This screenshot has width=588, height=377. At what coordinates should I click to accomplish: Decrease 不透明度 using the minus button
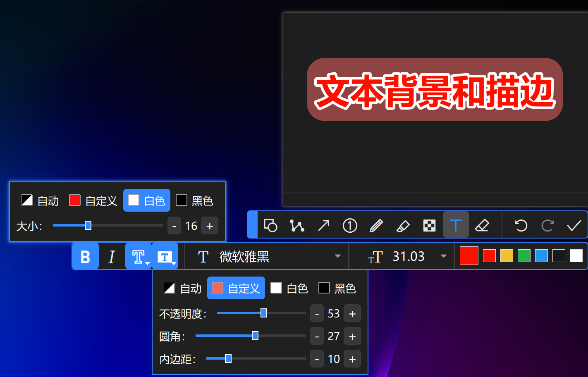point(317,313)
